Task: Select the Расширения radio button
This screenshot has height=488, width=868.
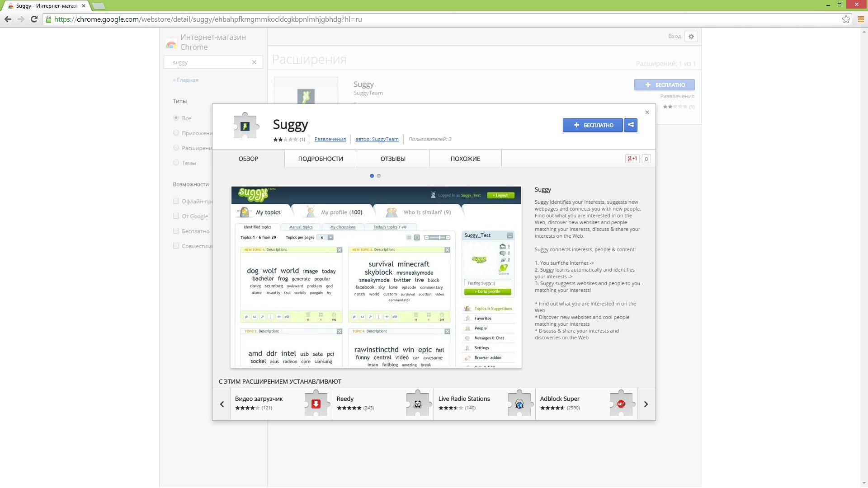Action: tap(176, 148)
